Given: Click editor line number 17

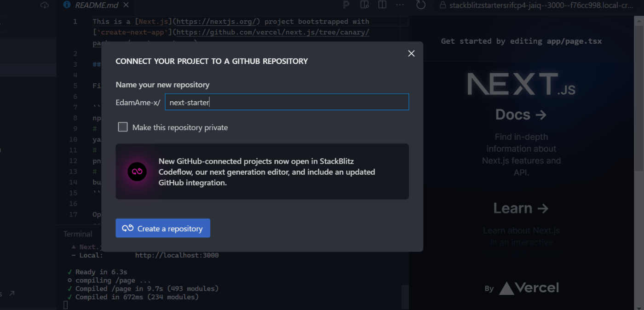Looking at the screenshot, I should [x=73, y=214].
